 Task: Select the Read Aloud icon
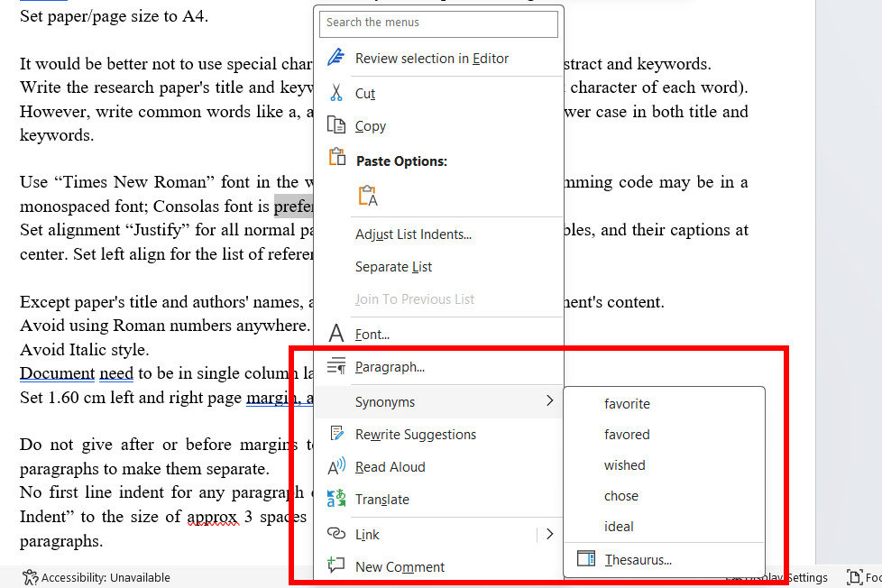335,466
